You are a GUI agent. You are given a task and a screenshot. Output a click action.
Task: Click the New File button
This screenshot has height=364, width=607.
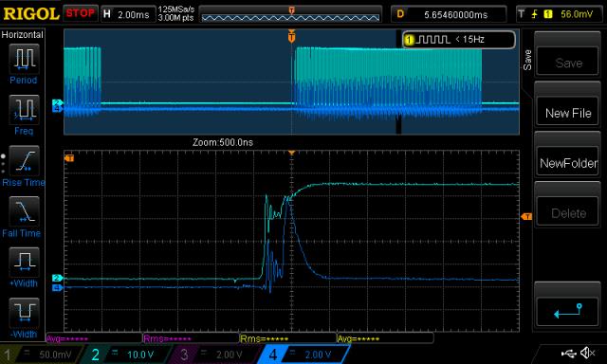[568, 113]
